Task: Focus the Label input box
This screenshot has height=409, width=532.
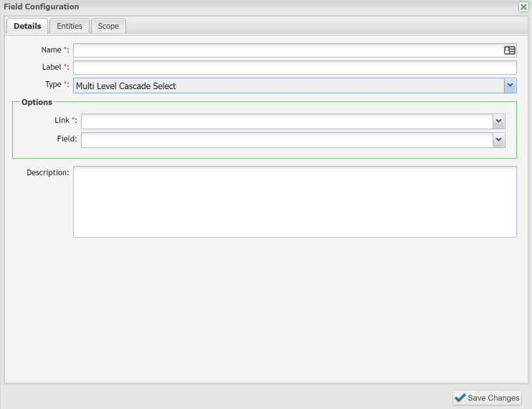Action: point(295,67)
